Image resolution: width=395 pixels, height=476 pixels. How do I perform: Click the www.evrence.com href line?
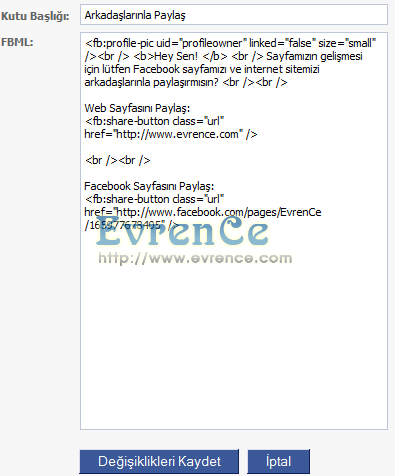click(x=171, y=134)
